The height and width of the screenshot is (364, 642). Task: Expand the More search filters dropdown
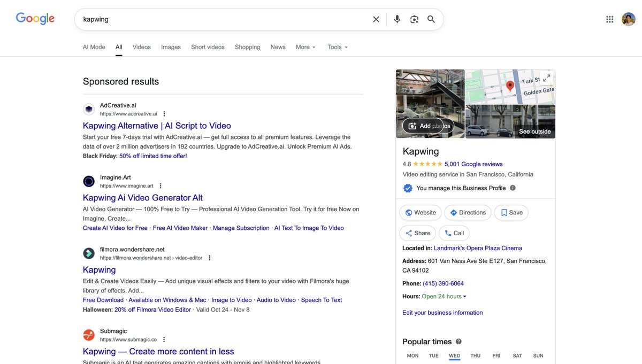coord(306,47)
